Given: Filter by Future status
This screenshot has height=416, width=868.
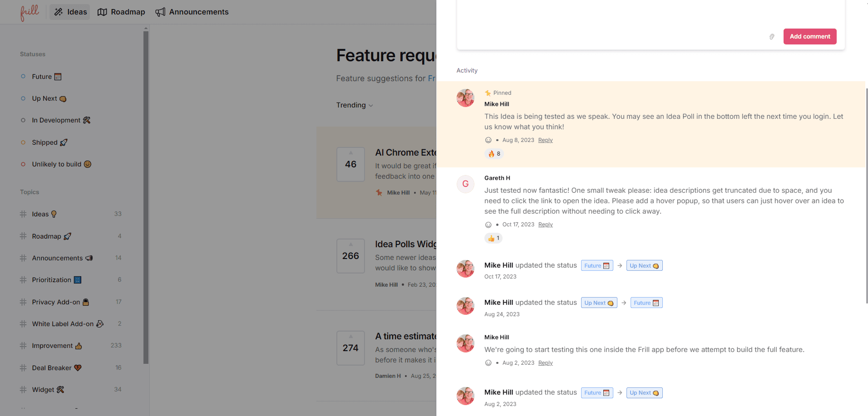Looking at the screenshot, I should click(41, 77).
